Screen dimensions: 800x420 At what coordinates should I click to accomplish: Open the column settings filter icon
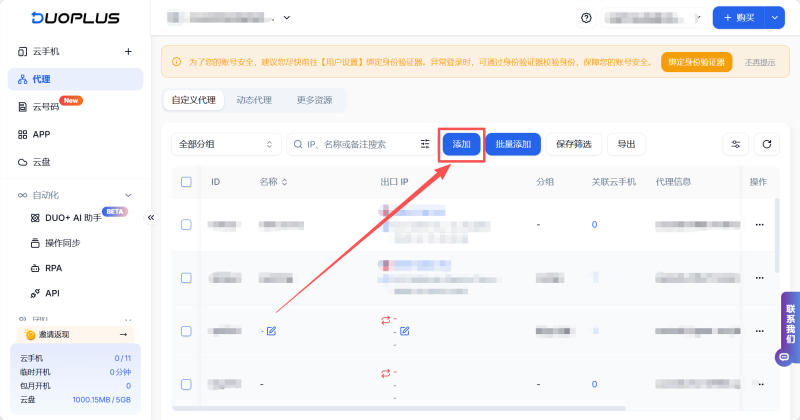click(x=736, y=144)
